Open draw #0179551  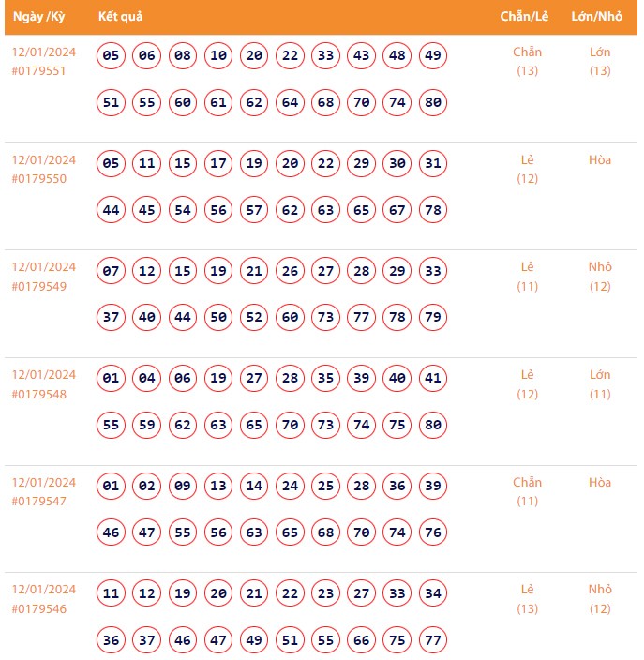(x=39, y=70)
